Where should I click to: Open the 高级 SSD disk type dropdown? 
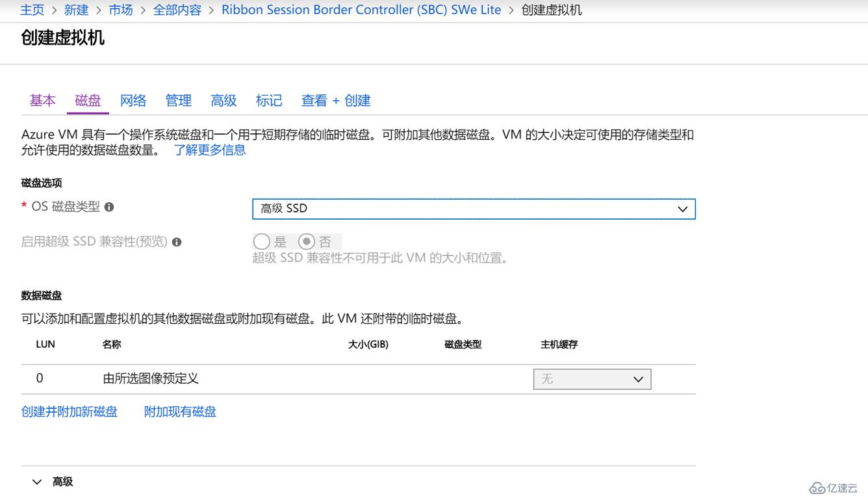[x=474, y=209]
